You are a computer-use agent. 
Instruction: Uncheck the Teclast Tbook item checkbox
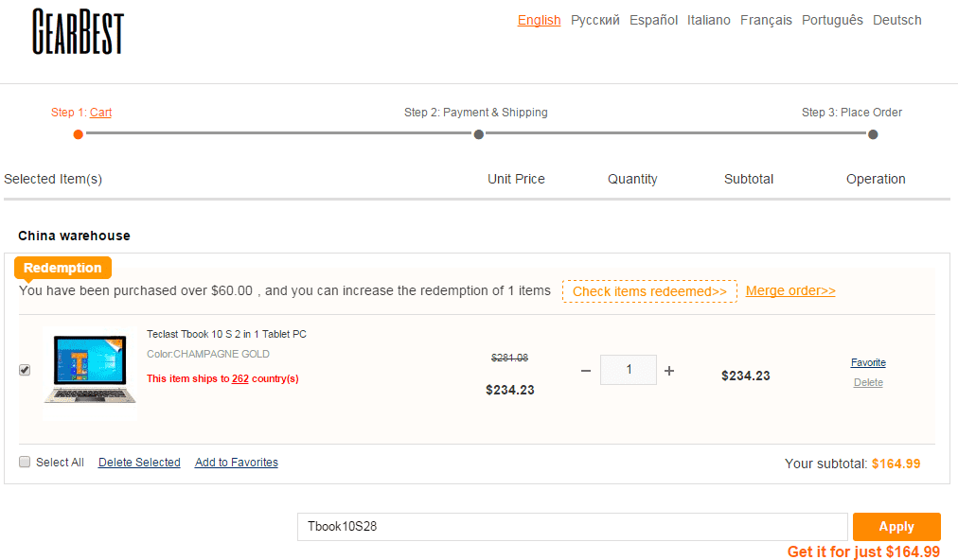25,371
